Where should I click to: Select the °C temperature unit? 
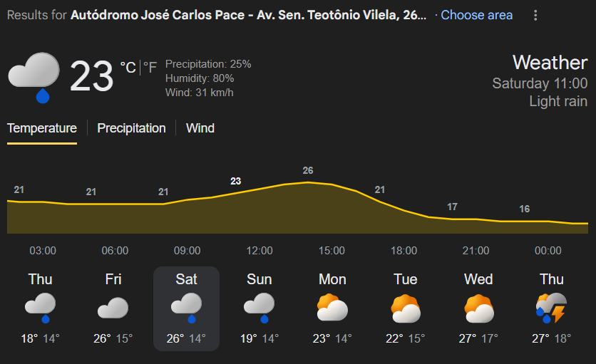click(x=128, y=68)
